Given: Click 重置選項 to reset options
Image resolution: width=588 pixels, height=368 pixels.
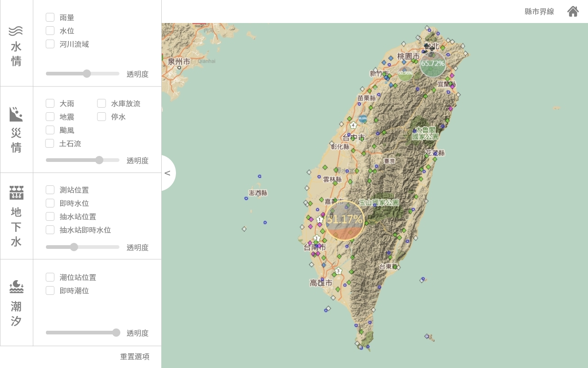Looking at the screenshot, I should click(x=135, y=356).
